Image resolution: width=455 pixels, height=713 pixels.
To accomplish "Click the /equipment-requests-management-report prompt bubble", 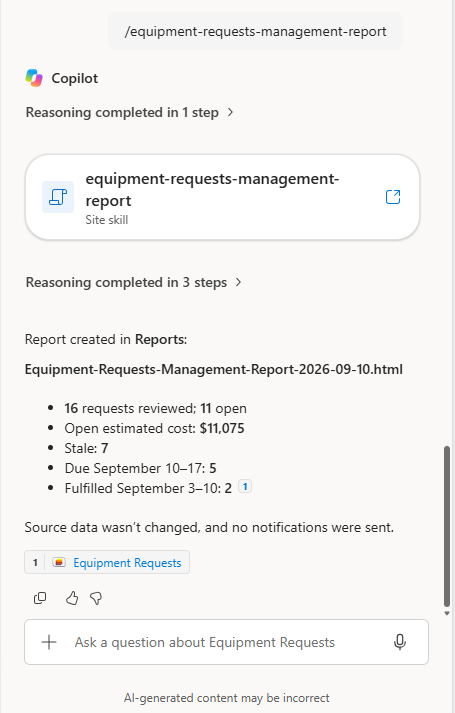I will pyautogui.click(x=255, y=31).
